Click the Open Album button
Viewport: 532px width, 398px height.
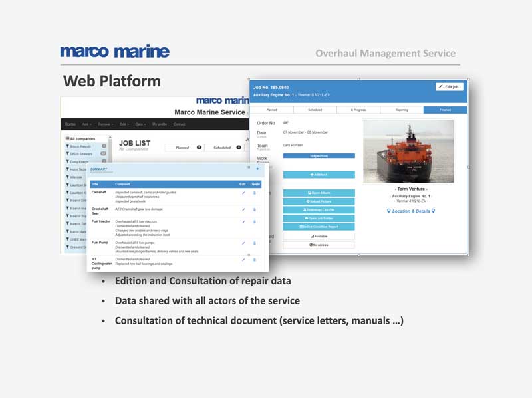pos(319,193)
